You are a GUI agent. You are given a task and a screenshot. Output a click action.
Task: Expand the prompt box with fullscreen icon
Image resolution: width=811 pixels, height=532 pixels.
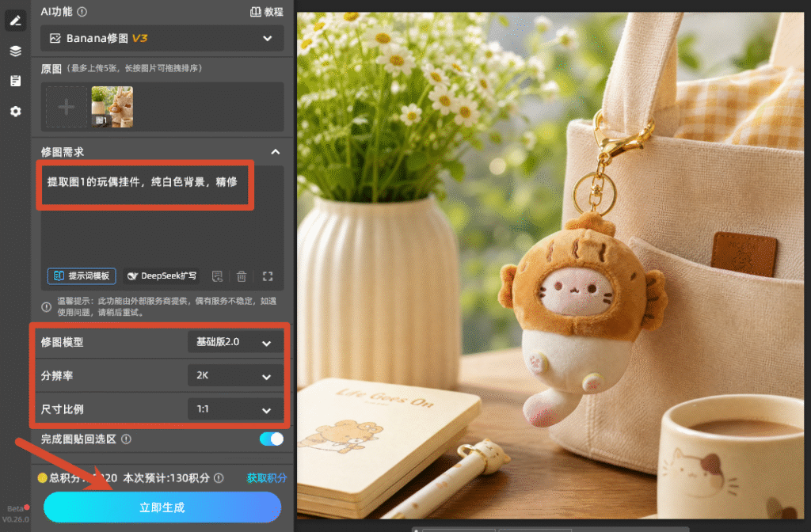pyautogui.click(x=268, y=276)
